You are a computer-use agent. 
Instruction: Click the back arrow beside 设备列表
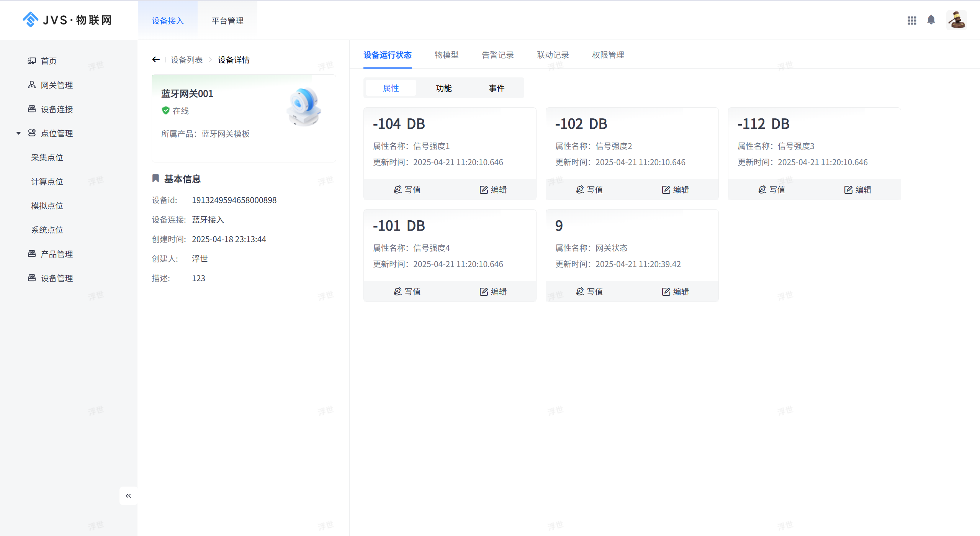[x=156, y=59]
